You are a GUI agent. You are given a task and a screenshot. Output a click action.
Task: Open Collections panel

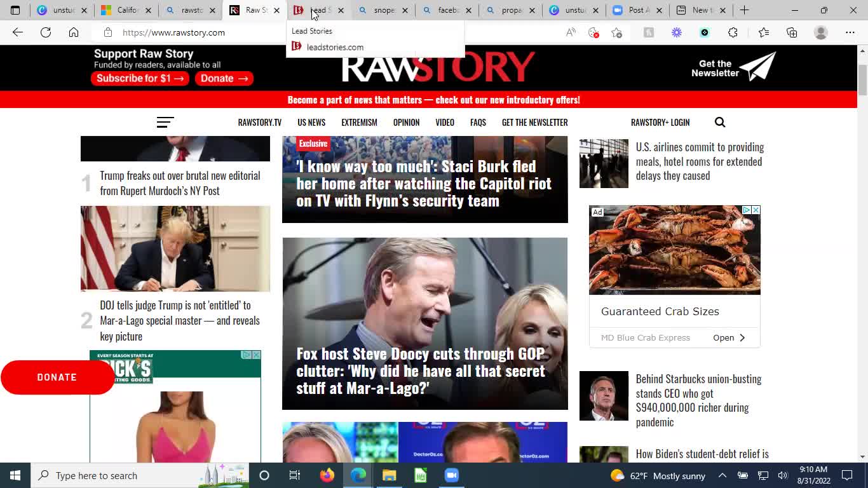[x=792, y=32]
